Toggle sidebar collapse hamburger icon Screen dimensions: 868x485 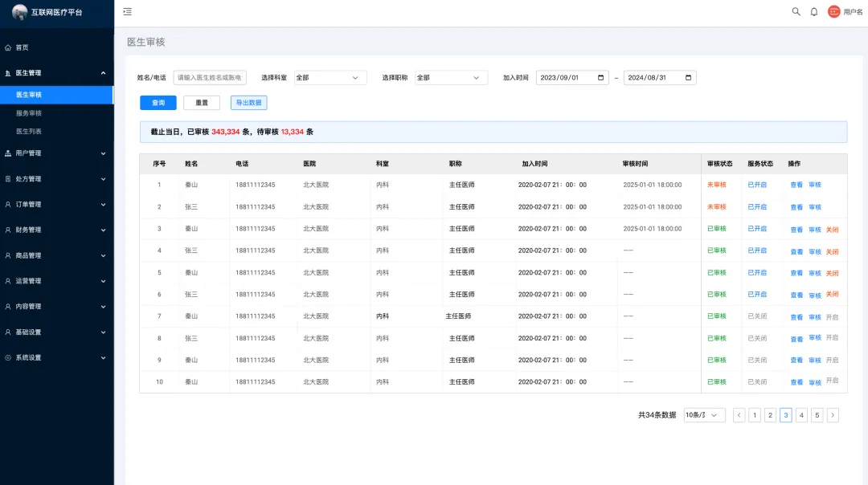pyautogui.click(x=128, y=12)
